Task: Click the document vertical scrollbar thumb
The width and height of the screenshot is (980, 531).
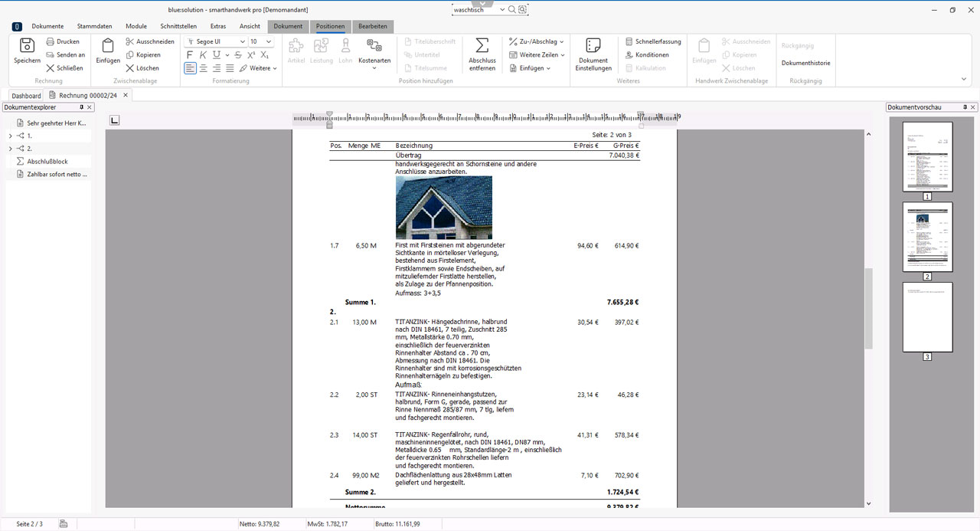Action: tap(868, 309)
